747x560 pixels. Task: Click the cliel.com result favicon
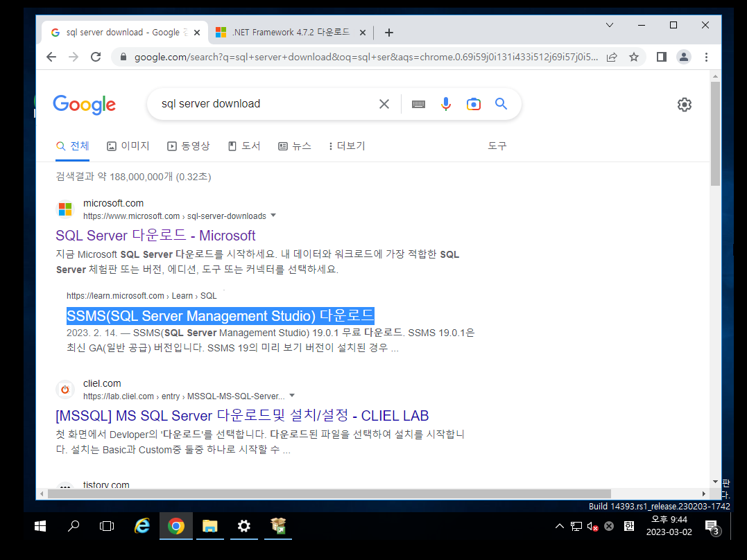tap(65, 390)
